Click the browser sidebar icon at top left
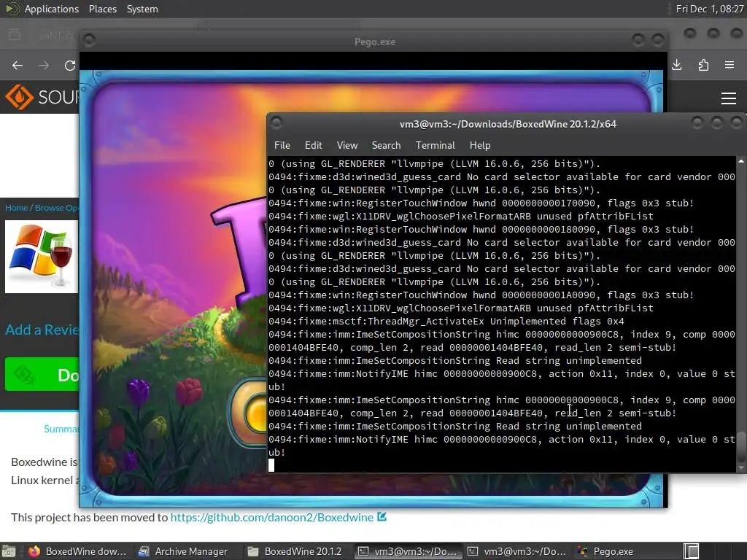The image size is (747, 560). pyautogui.click(x=15, y=35)
